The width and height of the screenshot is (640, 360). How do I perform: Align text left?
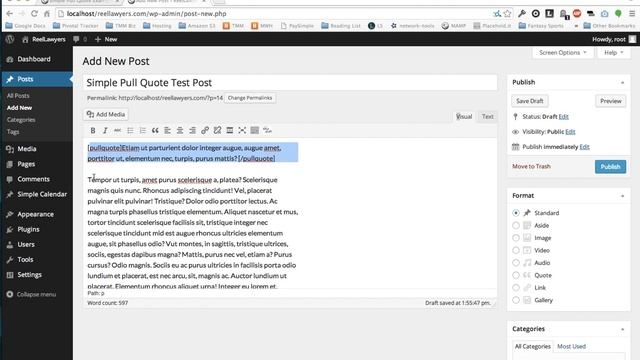tap(167, 131)
